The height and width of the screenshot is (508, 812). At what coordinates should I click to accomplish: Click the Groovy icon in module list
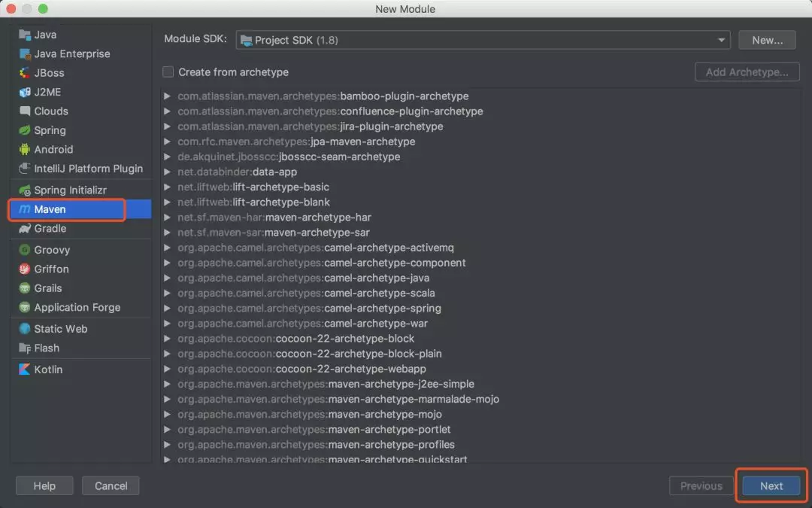point(25,250)
